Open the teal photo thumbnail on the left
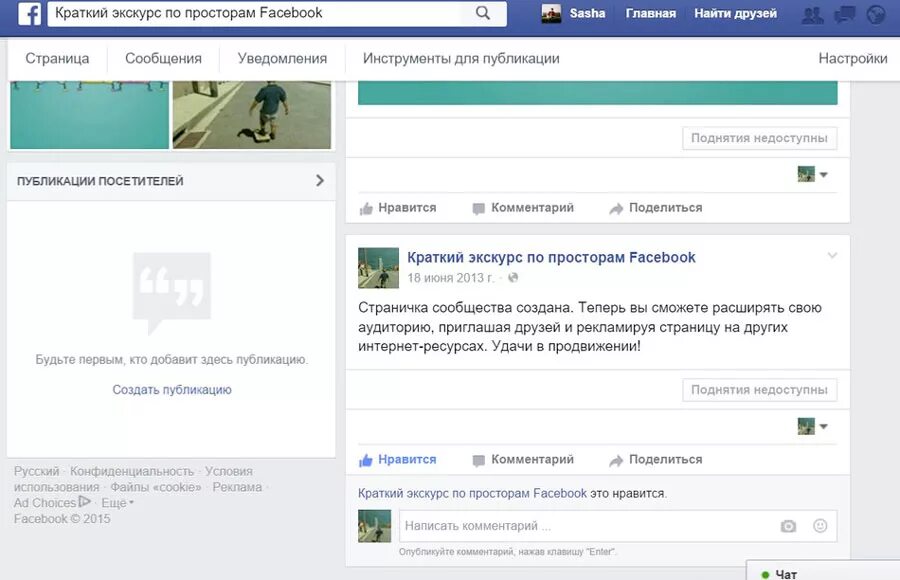The height and width of the screenshot is (580, 900). coord(90,115)
